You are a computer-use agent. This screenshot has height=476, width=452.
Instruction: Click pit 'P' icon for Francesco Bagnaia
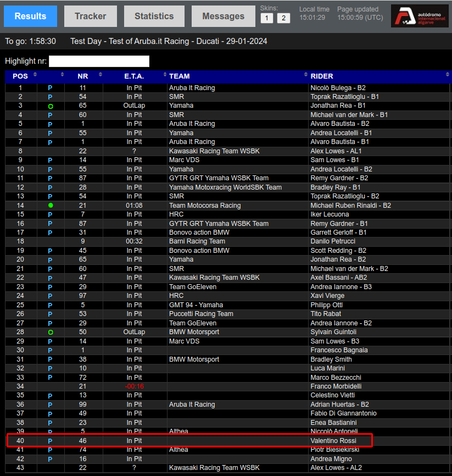click(x=51, y=350)
